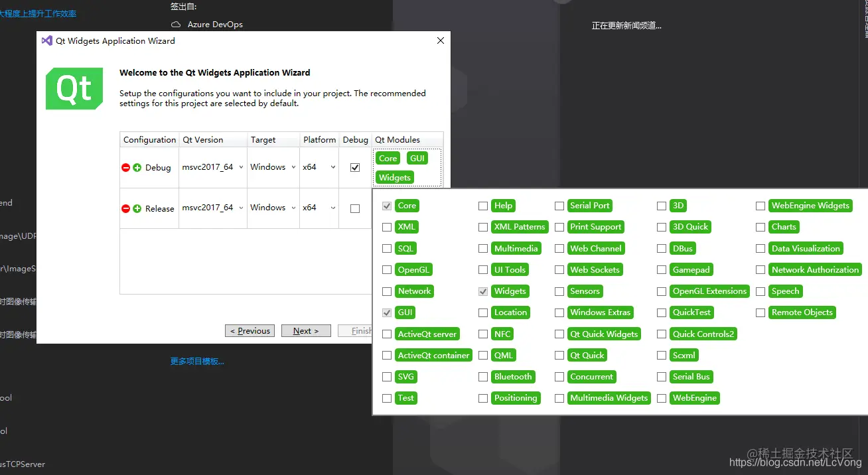The image size is (868, 475).
Task: Enable the Serial Port module checkbox
Action: (559, 206)
